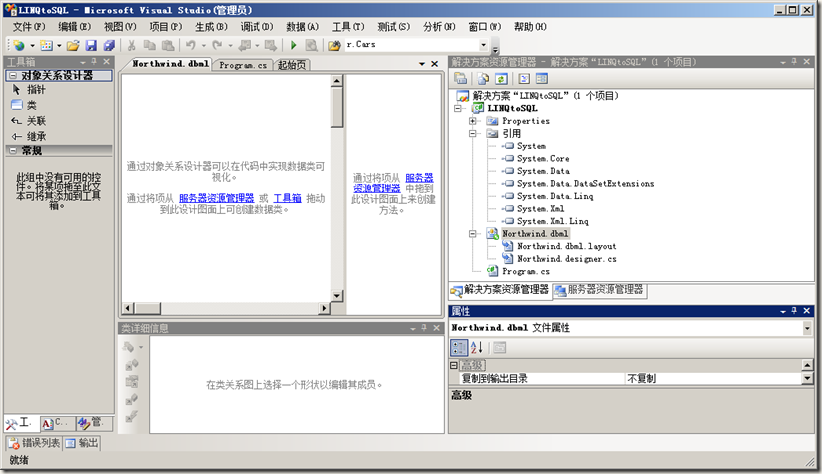Collapse the 常规 toolbox group
The height and width of the screenshot is (474, 822).
click(13, 150)
